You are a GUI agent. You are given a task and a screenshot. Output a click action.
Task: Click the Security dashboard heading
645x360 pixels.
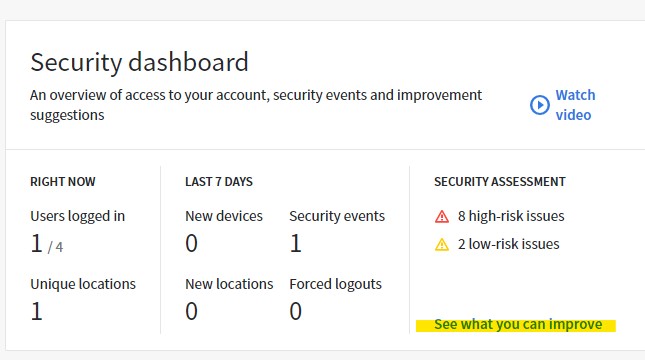[139, 62]
